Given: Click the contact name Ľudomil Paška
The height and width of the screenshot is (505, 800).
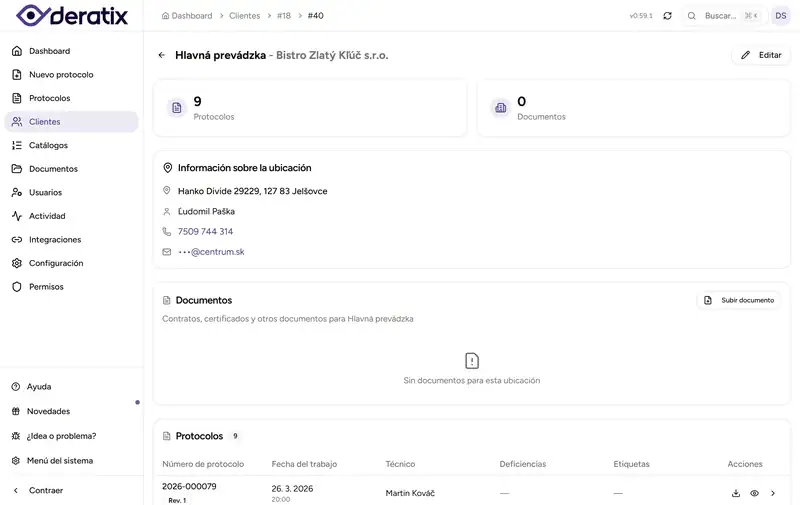Looking at the screenshot, I should pos(206,211).
